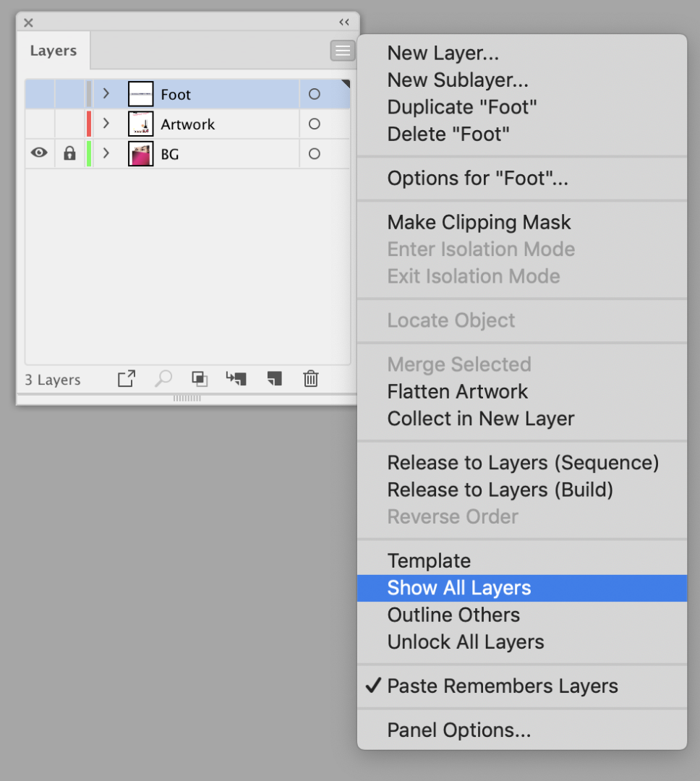This screenshot has width=700, height=781.
Task: Expand the BG layer chevron
Action: point(106,153)
